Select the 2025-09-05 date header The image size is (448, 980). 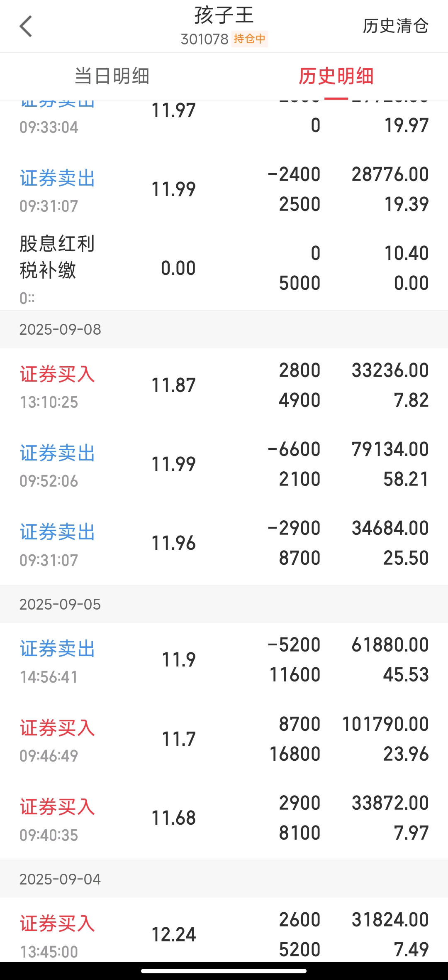point(224,604)
